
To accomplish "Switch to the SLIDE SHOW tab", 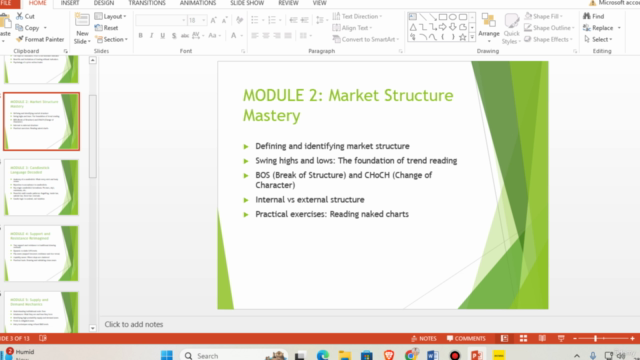I will coord(247,3).
